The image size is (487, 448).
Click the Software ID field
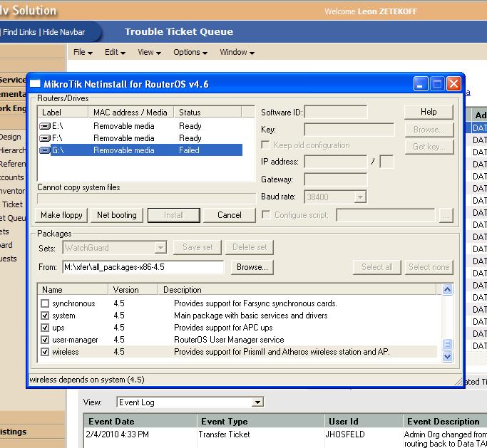(335, 112)
